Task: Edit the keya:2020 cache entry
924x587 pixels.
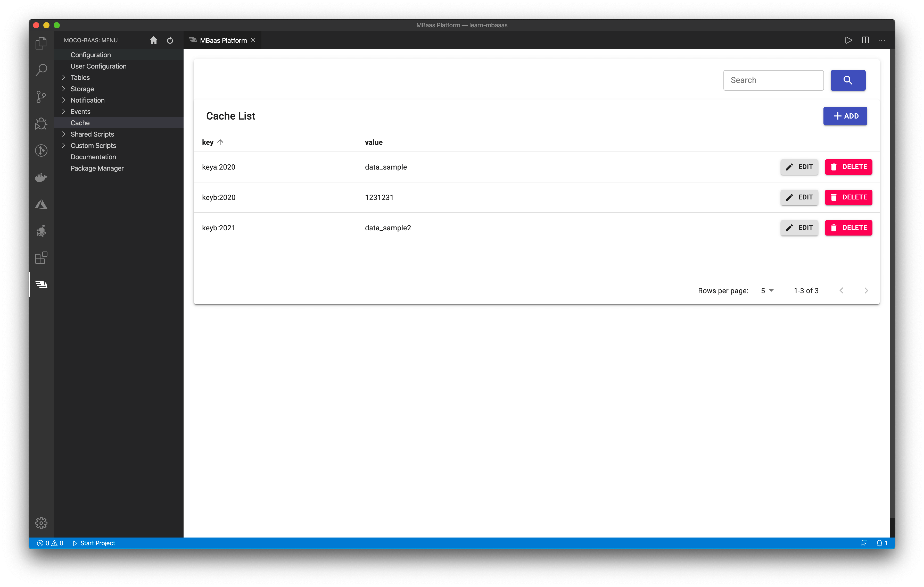Action: point(799,167)
